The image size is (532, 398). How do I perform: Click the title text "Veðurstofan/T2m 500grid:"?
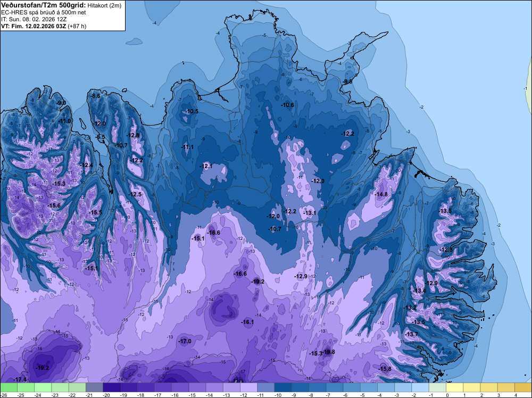click(43, 5)
